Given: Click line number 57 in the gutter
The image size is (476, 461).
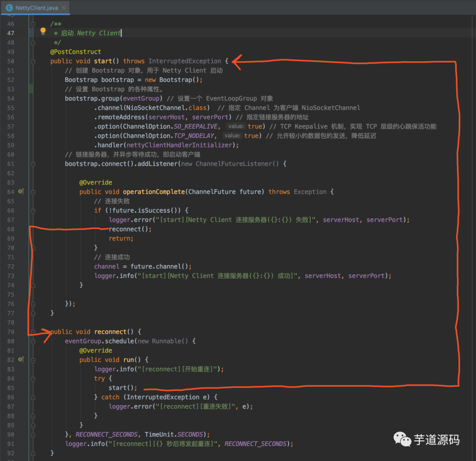Looking at the screenshot, I should pos(11,126).
